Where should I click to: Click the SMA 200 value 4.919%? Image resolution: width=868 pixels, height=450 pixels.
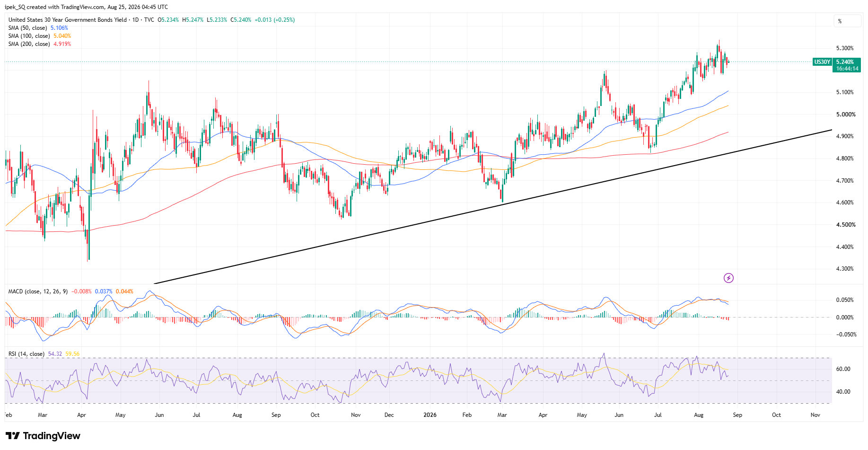62,44
